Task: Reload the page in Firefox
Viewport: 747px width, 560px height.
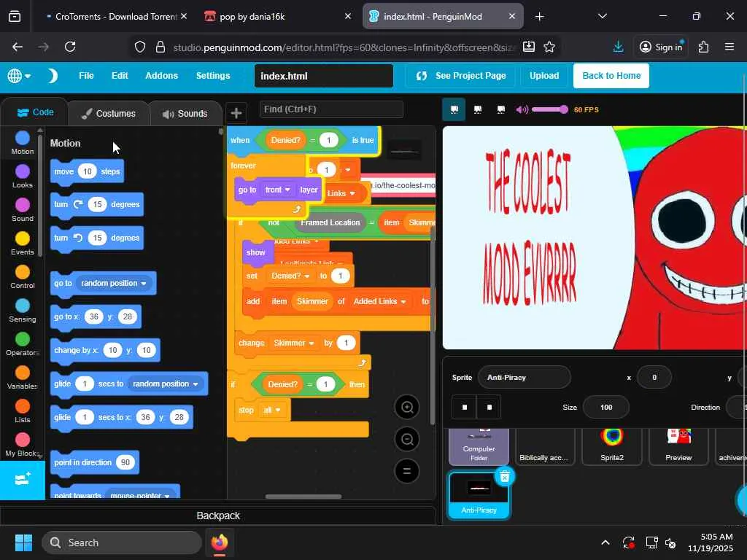Action: click(70, 47)
